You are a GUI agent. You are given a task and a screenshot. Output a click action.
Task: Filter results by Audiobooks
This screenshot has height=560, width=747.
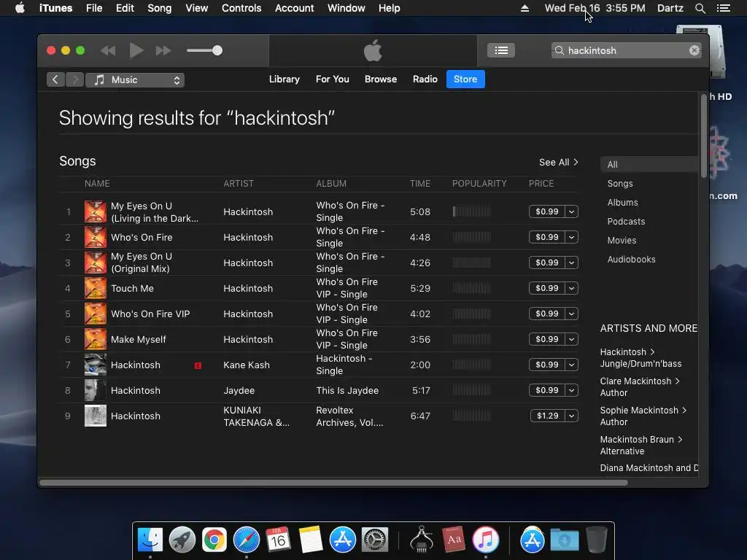[x=631, y=260]
